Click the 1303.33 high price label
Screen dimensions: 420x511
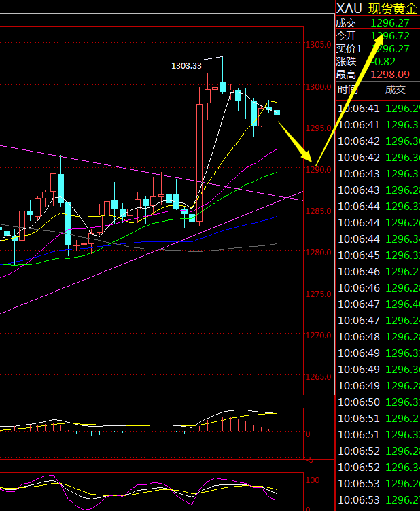click(186, 65)
